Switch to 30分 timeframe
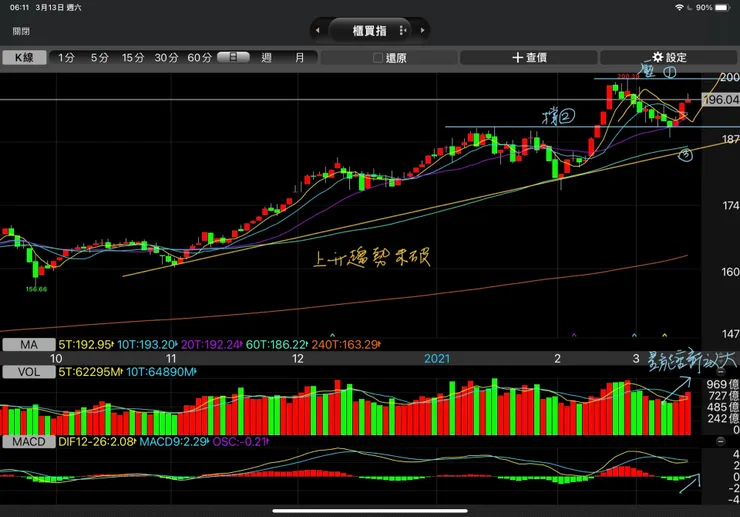The image size is (740, 517). tap(166, 58)
